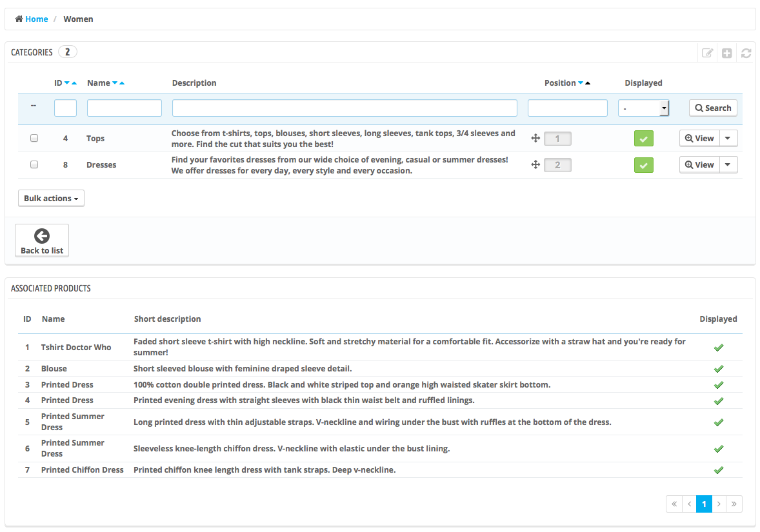Sort ID column descending arrow
The height and width of the screenshot is (532, 760).
pyautogui.click(x=67, y=83)
